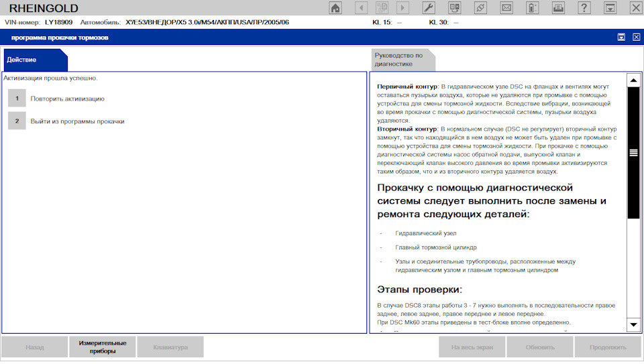Click the Гидравлический узел list item

(425, 233)
